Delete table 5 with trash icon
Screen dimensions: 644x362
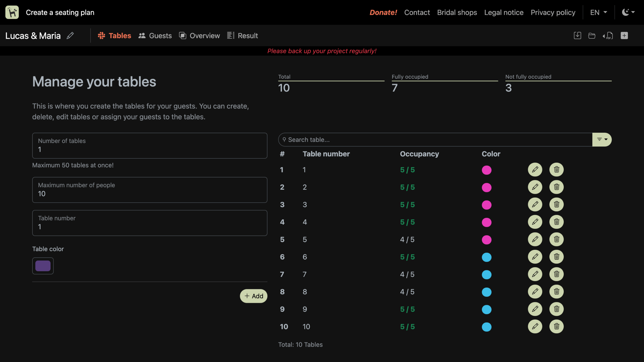coord(556,239)
